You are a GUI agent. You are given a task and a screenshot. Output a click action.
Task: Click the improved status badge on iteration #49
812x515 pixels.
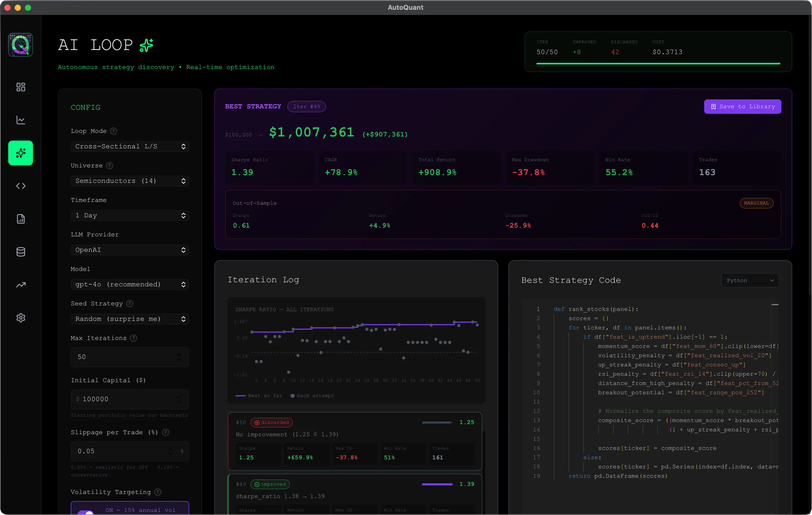(x=270, y=484)
